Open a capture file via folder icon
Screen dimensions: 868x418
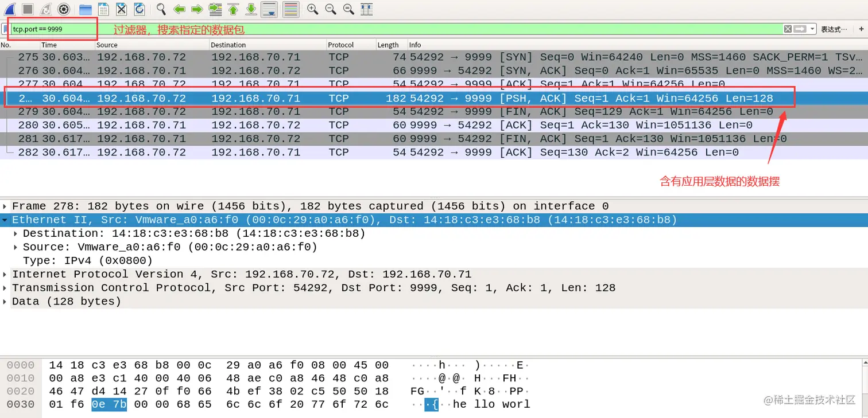[x=86, y=9]
